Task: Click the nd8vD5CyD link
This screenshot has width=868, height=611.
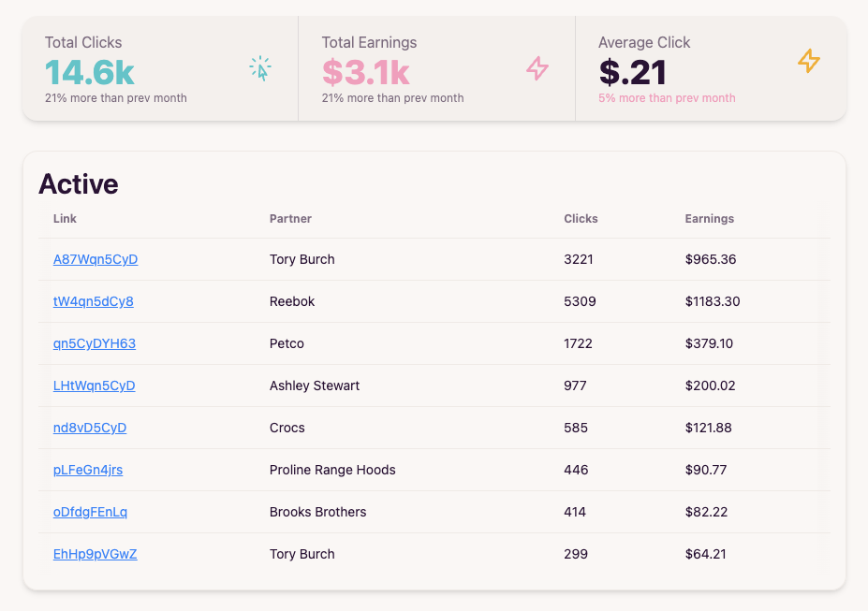Action: (90, 428)
